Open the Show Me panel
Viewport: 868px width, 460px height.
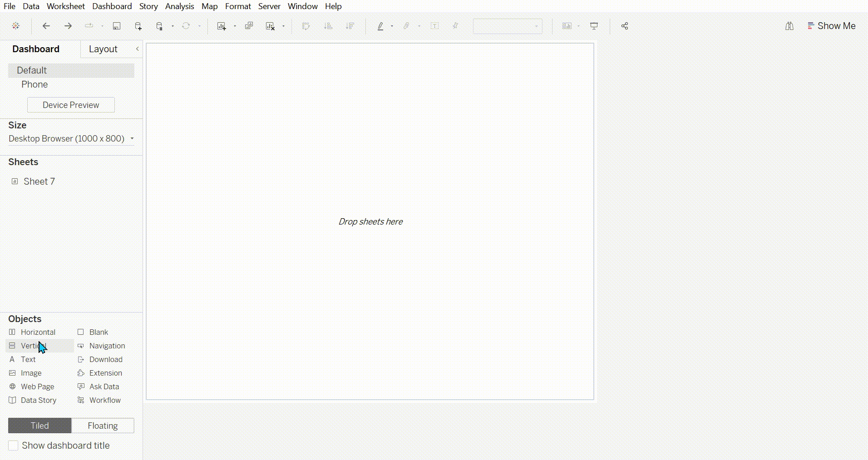pos(831,26)
